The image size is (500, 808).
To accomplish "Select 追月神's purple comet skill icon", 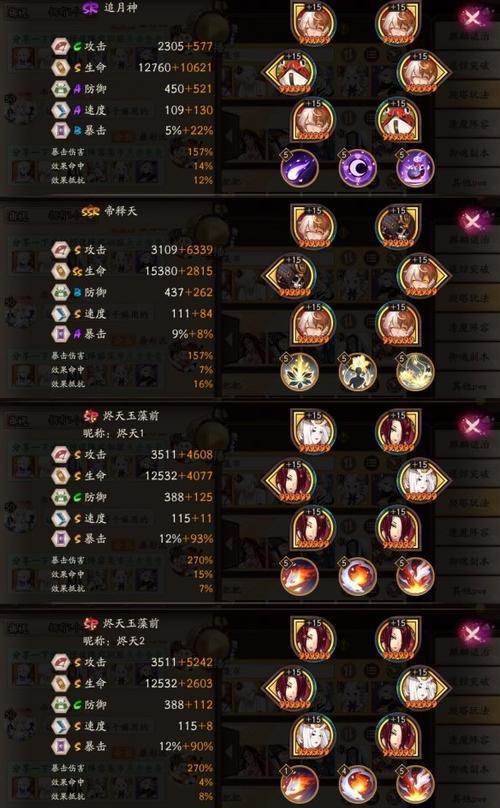I will coord(299,167).
